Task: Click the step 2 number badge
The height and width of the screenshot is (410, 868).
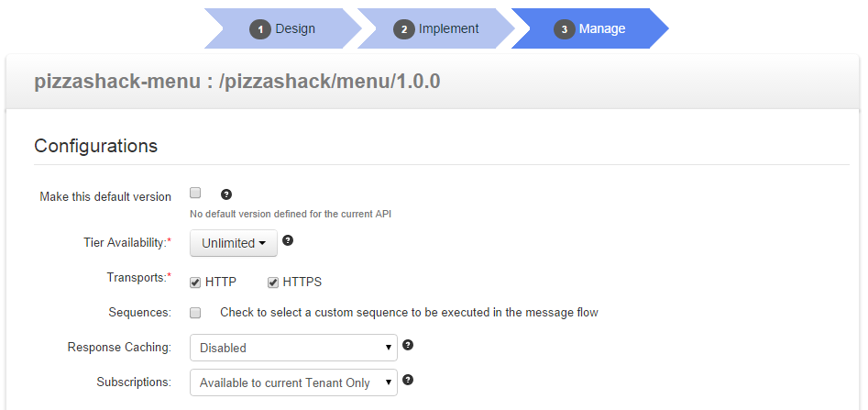Action: [404, 29]
